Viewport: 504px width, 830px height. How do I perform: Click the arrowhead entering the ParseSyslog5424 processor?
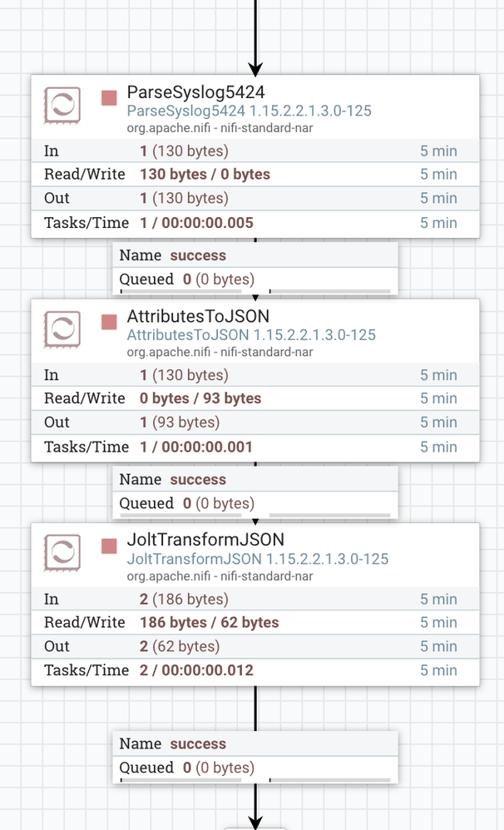(x=255, y=69)
